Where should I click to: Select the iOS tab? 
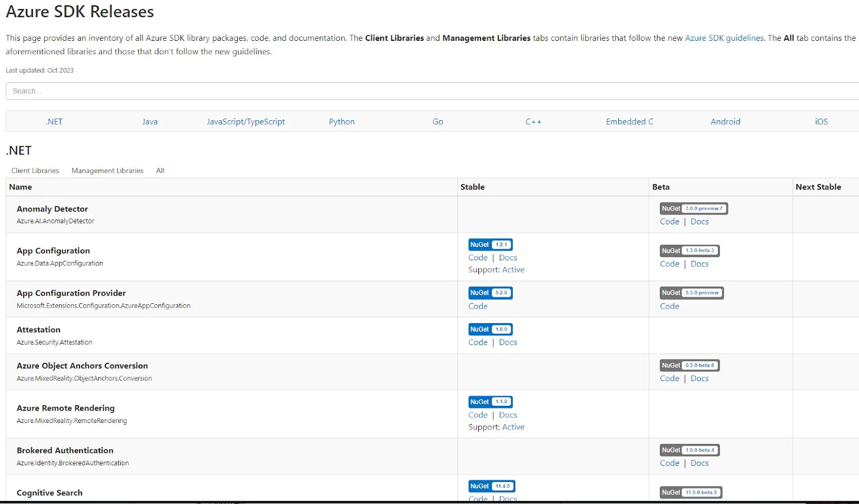(821, 121)
